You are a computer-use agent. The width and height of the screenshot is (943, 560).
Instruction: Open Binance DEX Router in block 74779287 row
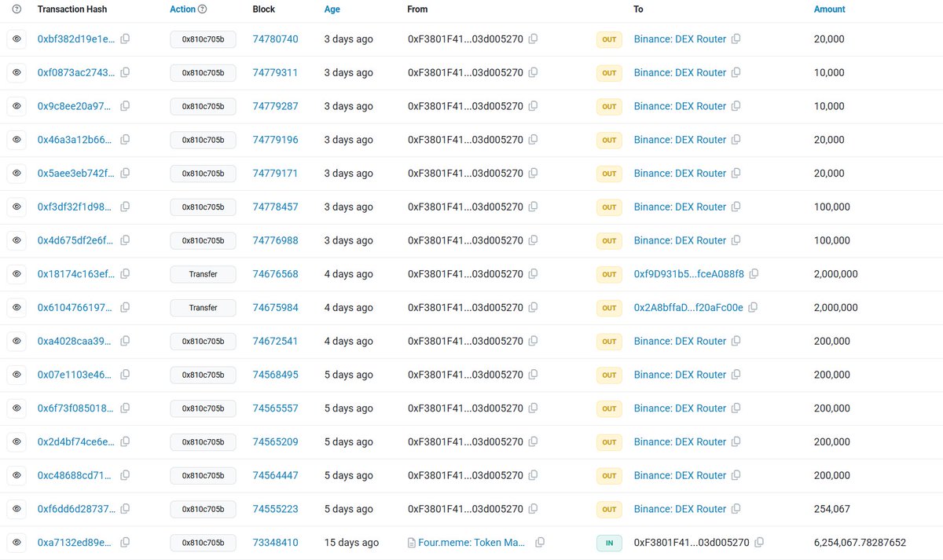[x=681, y=106]
